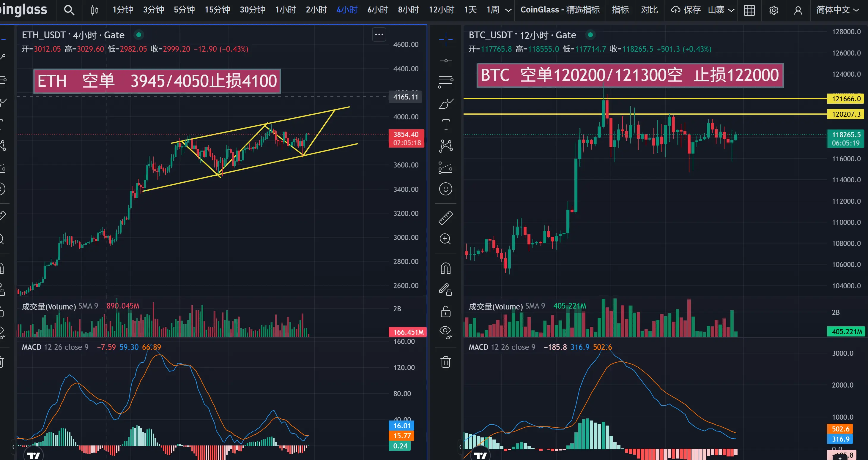Open the chart settings gear
868x460 pixels.
point(774,10)
